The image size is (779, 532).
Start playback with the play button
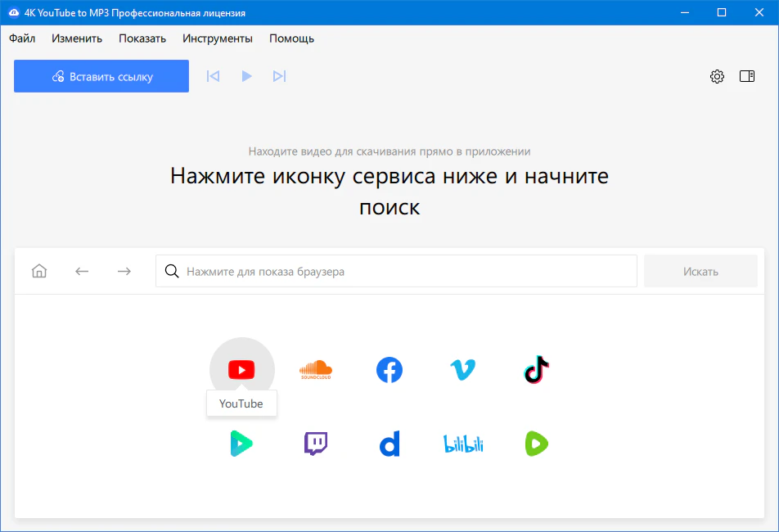[x=246, y=76]
